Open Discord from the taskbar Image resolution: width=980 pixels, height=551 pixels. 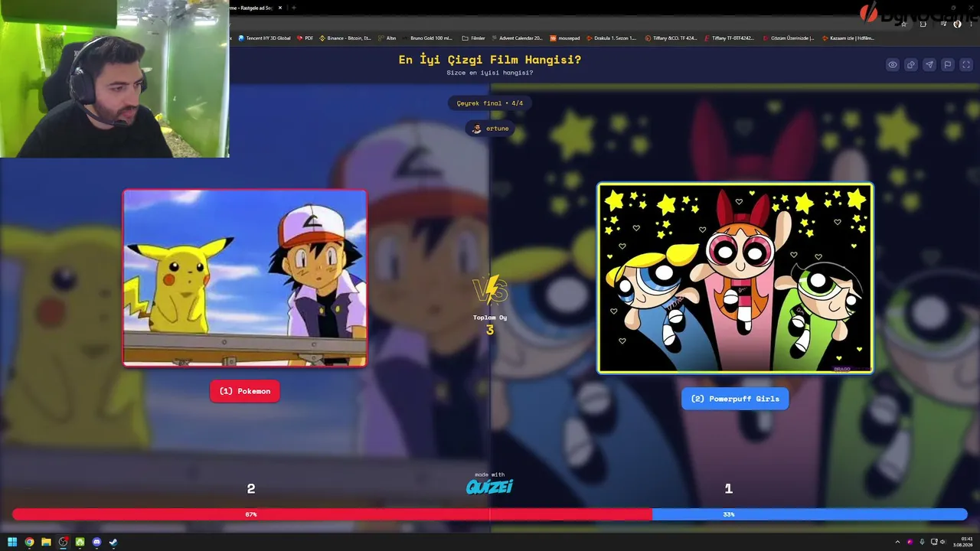coord(96,543)
